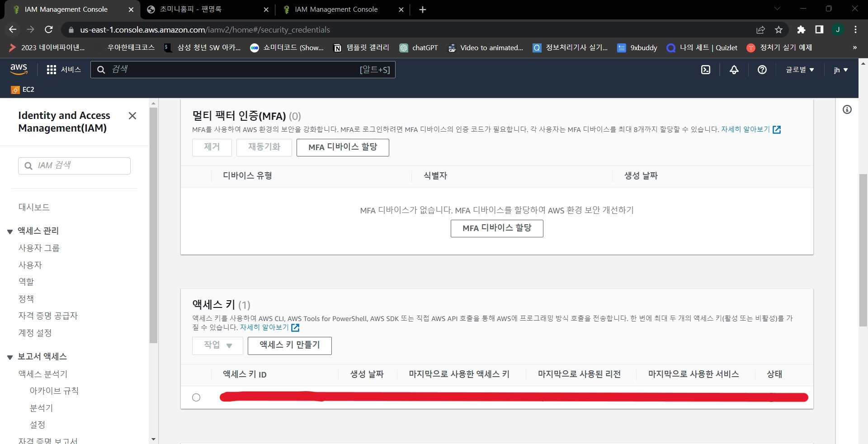
Task: Close the IAM navigation side panel
Action: [132, 116]
